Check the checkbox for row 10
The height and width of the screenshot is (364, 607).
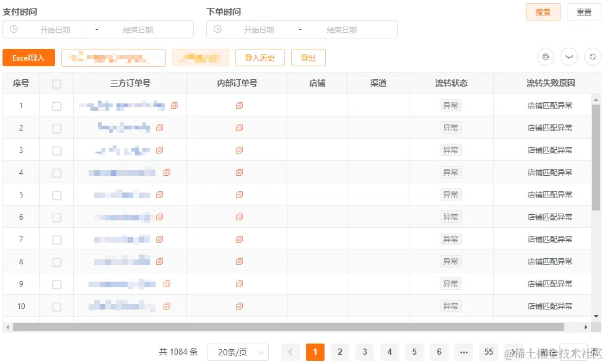click(56, 307)
